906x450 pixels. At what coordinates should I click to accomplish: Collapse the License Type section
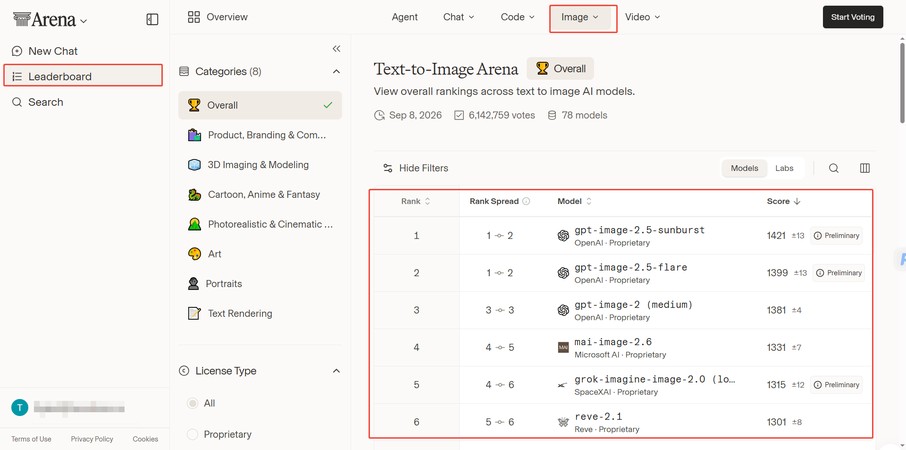coord(336,371)
